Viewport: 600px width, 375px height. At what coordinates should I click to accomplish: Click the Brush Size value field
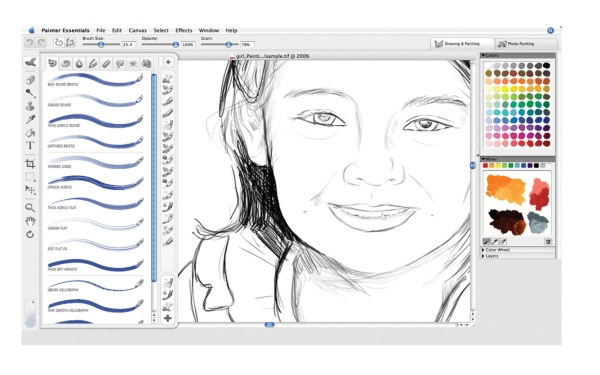[x=129, y=45]
